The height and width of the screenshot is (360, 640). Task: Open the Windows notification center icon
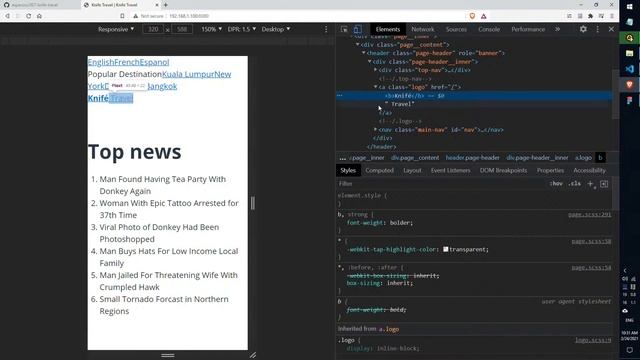(629, 350)
